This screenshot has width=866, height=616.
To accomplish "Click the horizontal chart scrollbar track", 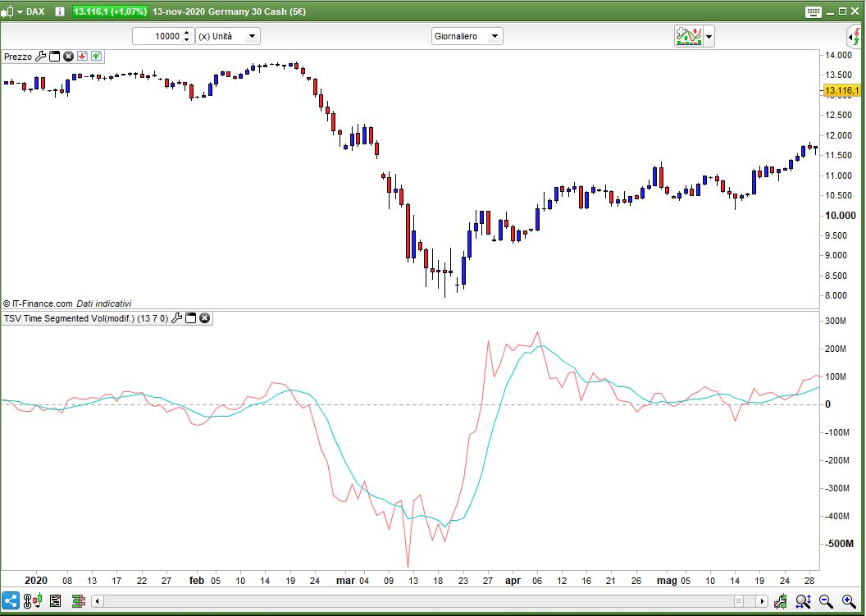I will tap(410, 601).
